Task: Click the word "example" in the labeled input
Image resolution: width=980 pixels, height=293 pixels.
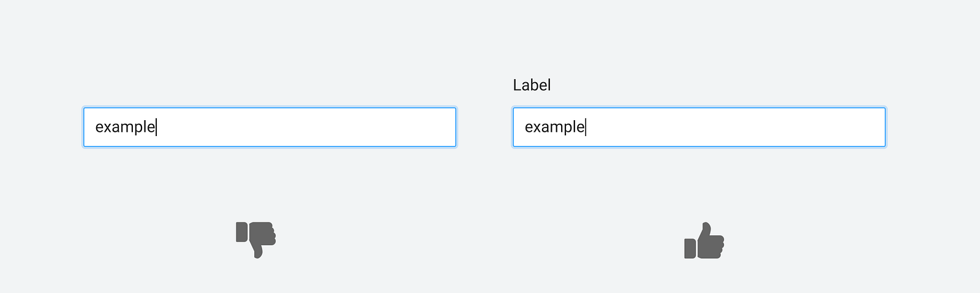Action: [554, 127]
